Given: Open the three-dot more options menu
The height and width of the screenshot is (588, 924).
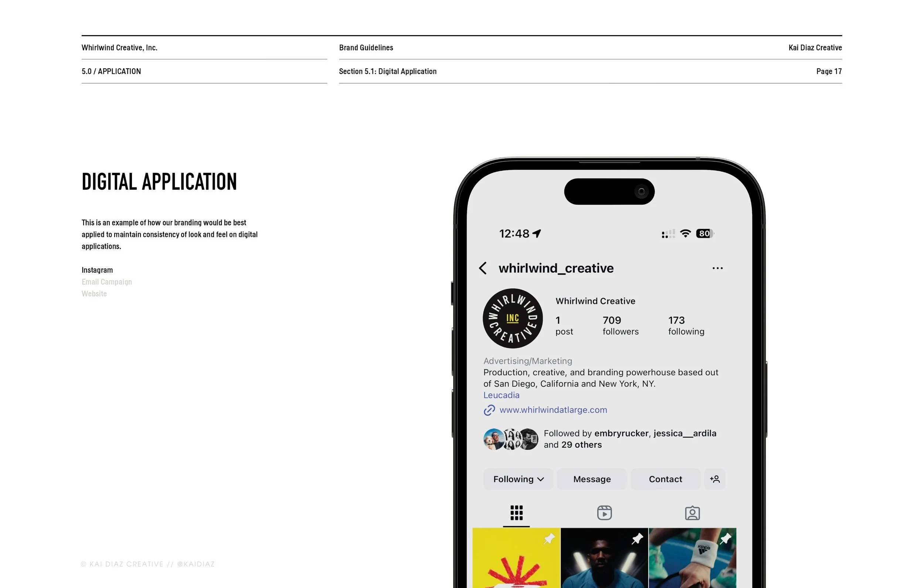Looking at the screenshot, I should pyautogui.click(x=717, y=268).
